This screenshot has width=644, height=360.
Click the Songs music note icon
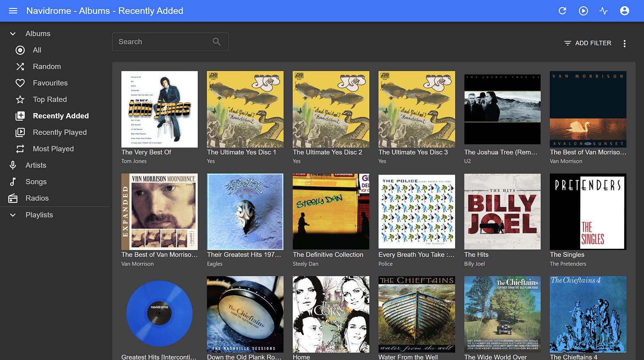pos(13,182)
